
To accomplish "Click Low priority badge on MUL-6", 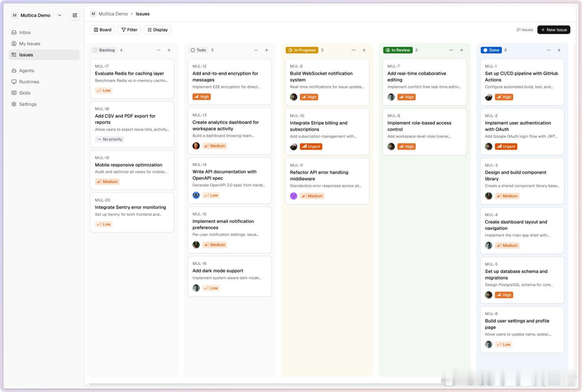I will (503, 345).
